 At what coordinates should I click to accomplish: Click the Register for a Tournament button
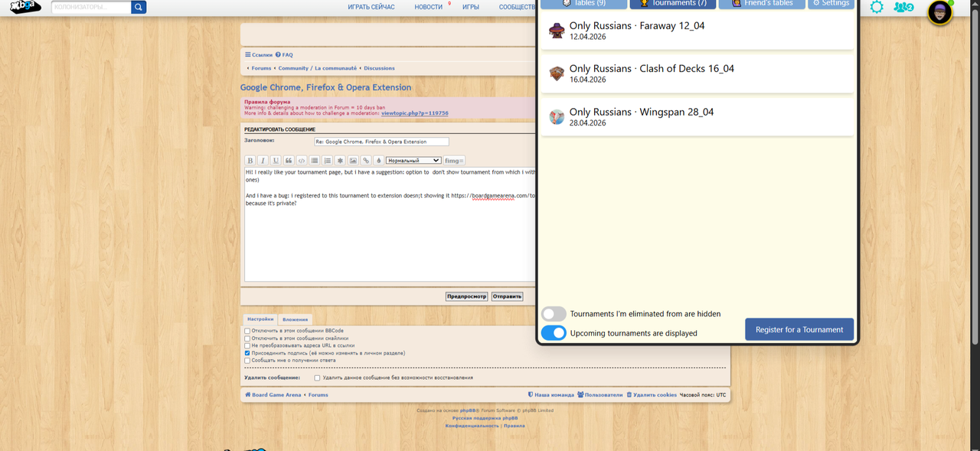[x=799, y=330]
